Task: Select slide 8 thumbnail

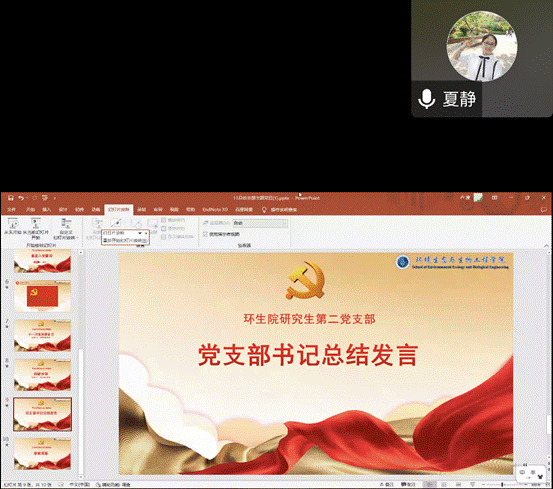Action: [x=42, y=375]
